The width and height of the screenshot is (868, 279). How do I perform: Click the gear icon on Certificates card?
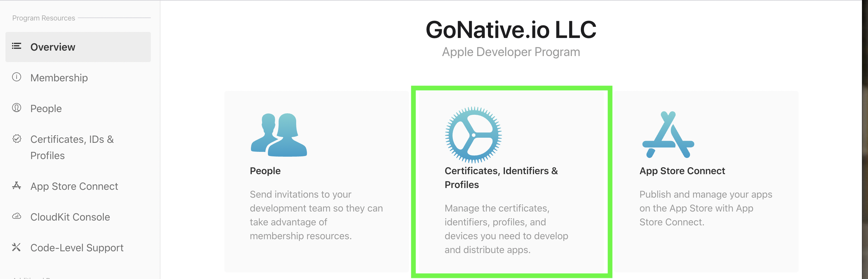pos(474,135)
